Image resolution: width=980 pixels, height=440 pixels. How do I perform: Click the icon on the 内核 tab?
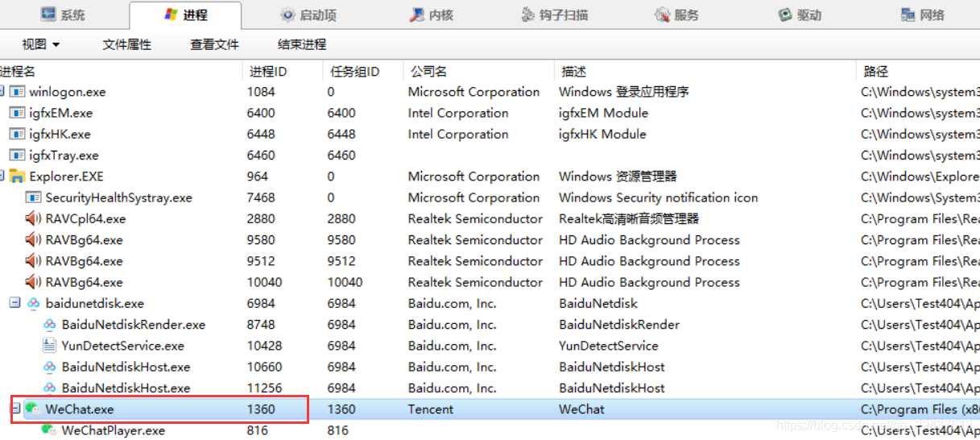pos(417,15)
